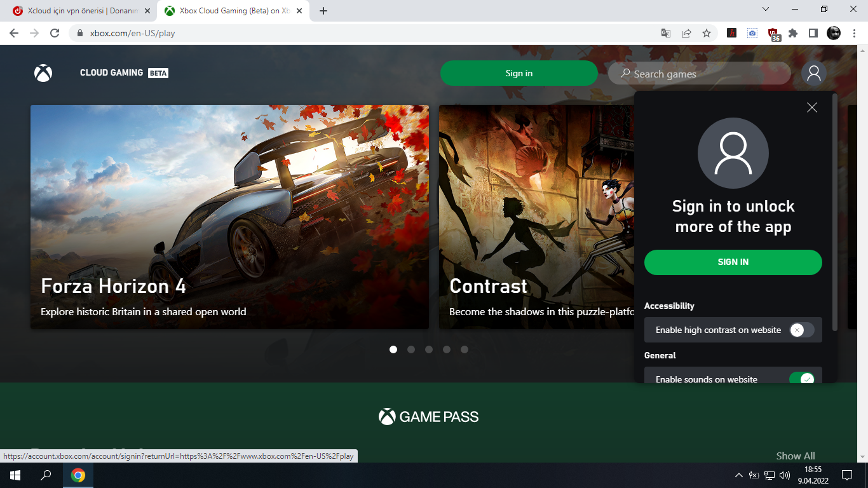Enable high contrast on website toggle
The height and width of the screenshot is (488, 868).
[801, 330]
